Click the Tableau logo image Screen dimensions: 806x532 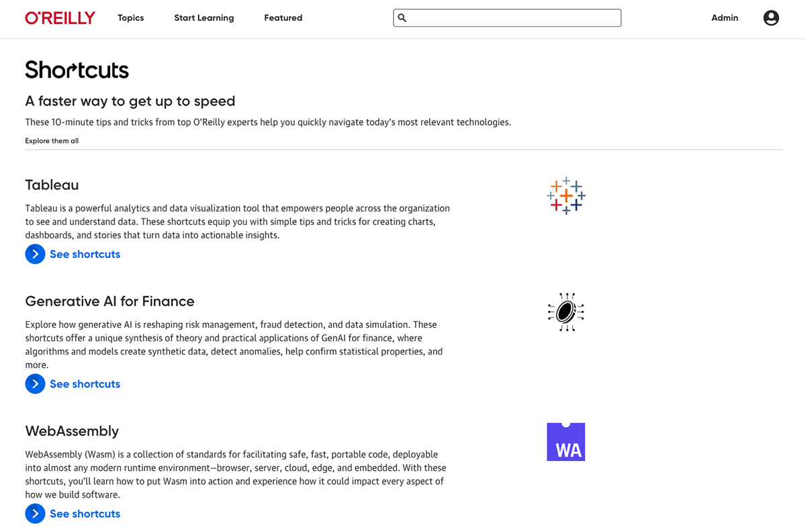pyautogui.click(x=566, y=195)
